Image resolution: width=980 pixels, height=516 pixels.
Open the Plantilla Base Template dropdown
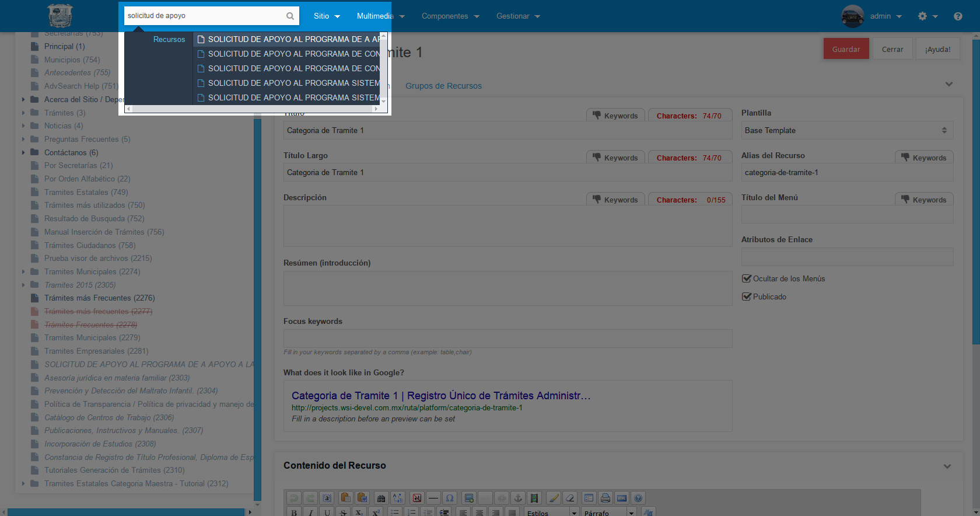847,130
